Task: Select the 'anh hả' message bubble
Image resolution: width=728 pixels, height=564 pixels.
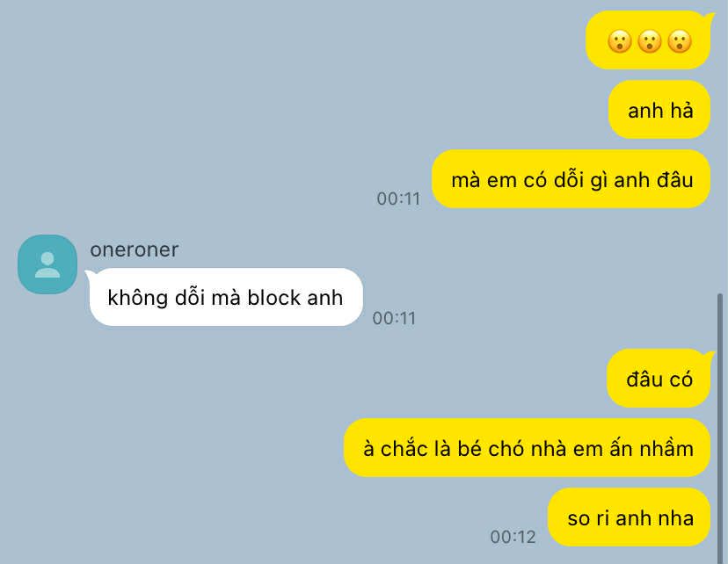Action: [x=659, y=110]
